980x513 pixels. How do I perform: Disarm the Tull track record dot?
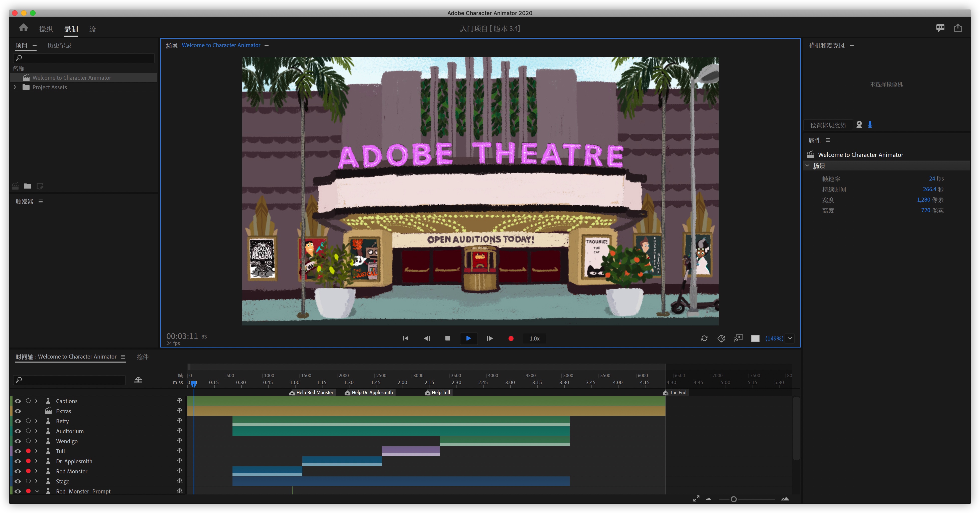[x=28, y=451]
